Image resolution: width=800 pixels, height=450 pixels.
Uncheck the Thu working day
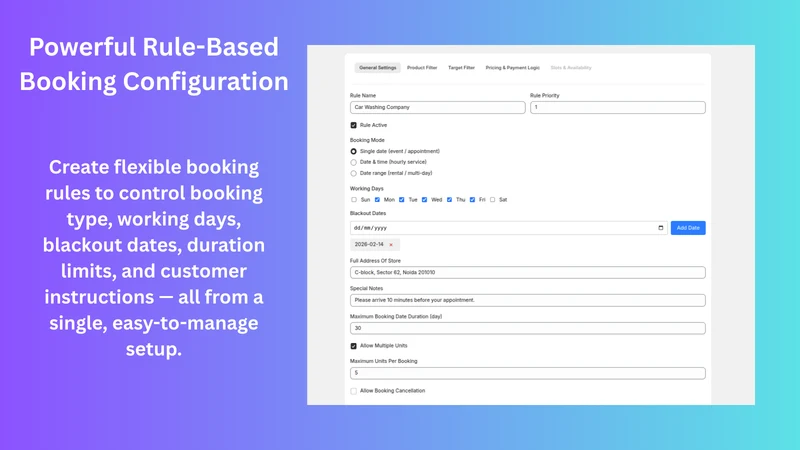(449, 200)
